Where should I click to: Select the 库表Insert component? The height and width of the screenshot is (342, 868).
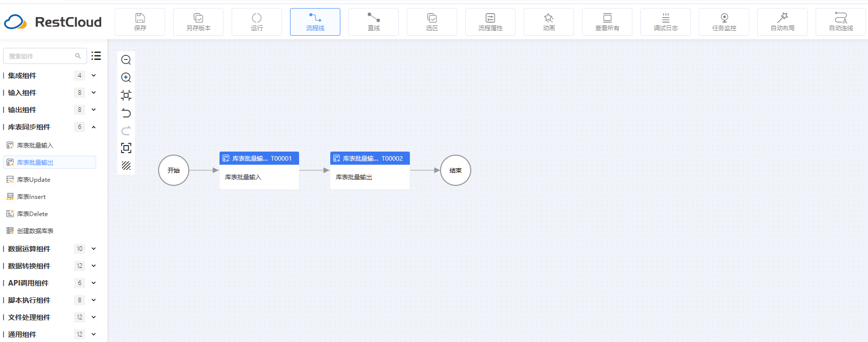click(49, 196)
